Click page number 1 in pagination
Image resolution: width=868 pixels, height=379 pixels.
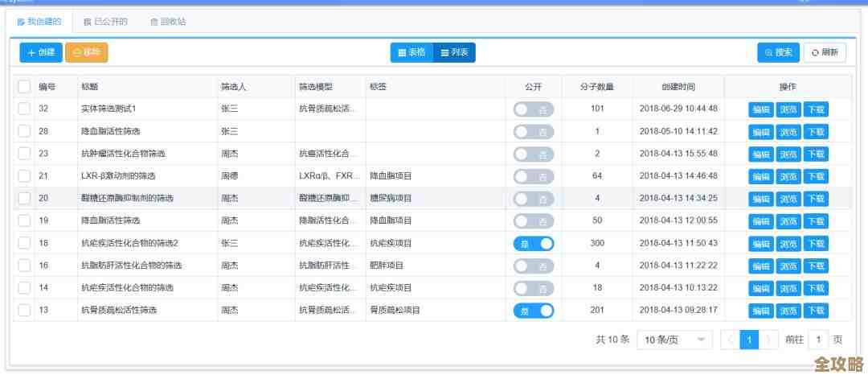coord(750,340)
